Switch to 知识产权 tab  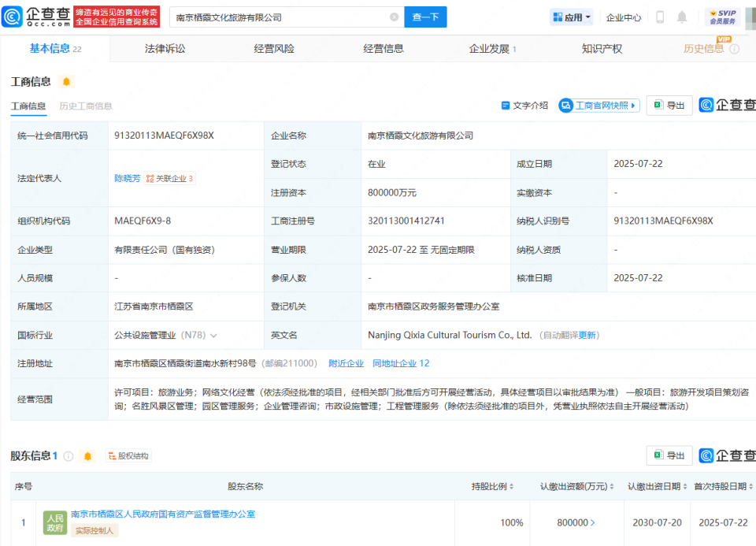point(602,49)
